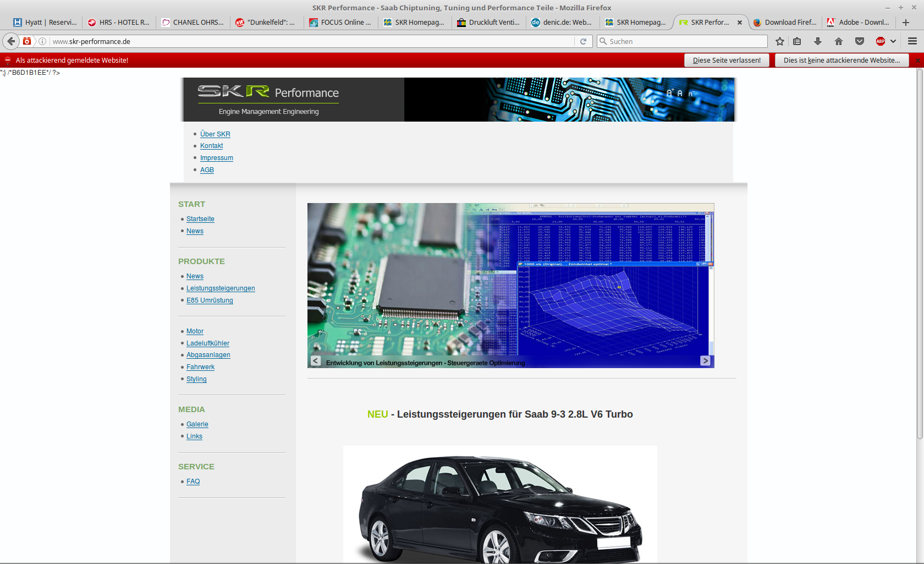The image size is (924, 564).
Task: Go to the home page icon
Action: click(839, 41)
